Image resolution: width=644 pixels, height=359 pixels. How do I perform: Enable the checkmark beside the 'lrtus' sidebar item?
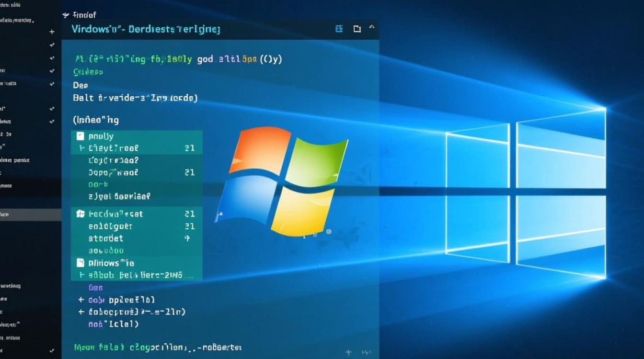[x=52, y=121]
